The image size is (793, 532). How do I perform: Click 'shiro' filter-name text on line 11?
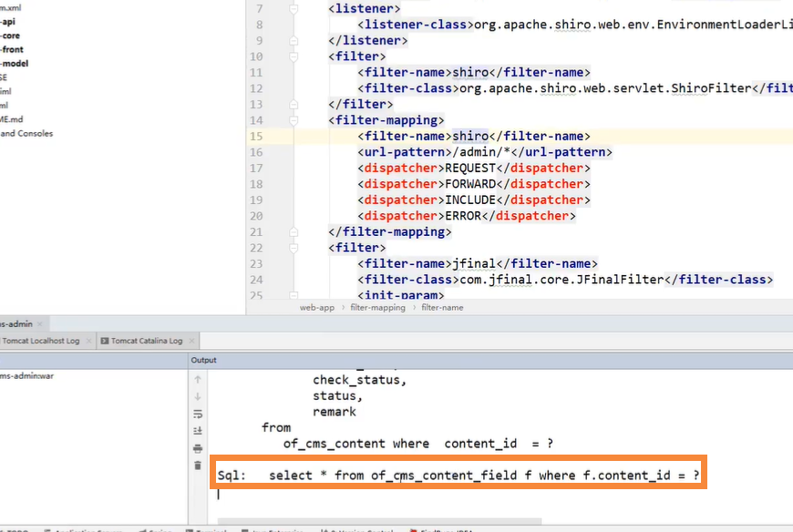pos(470,73)
